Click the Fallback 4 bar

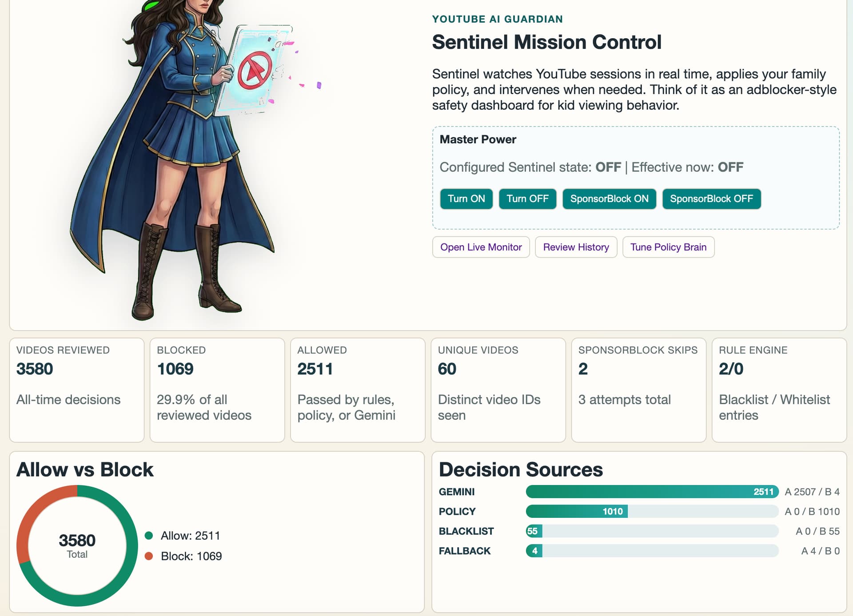(534, 551)
